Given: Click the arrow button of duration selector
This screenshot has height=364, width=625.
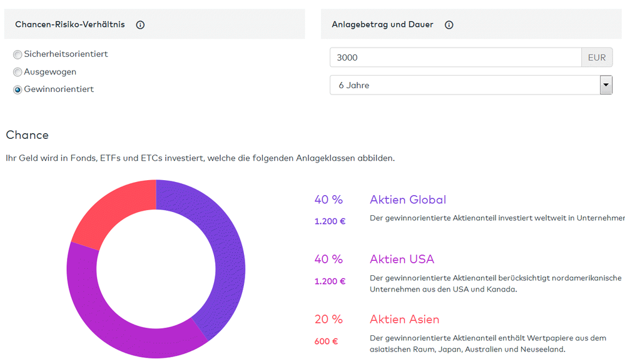Looking at the screenshot, I should pos(606,85).
